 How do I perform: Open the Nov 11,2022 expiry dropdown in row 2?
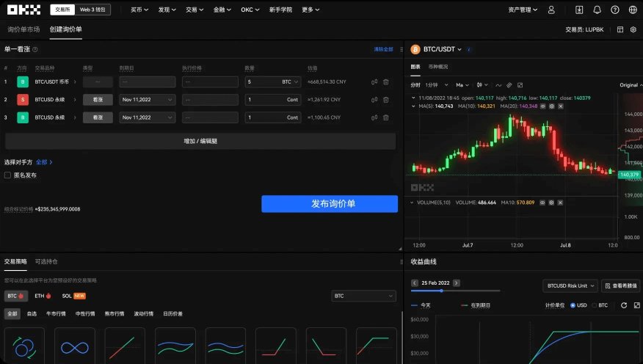tap(148, 98)
